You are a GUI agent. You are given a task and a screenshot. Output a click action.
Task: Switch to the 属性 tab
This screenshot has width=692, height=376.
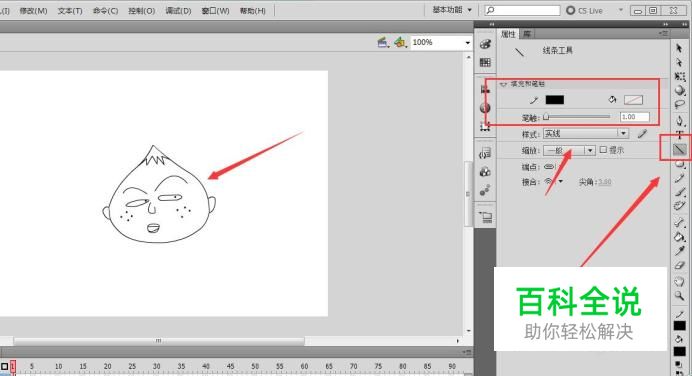pos(508,34)
